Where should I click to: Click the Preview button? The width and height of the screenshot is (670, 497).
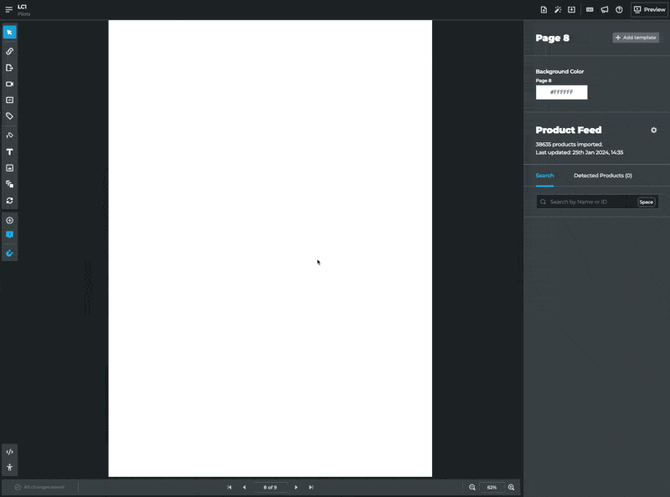pyautogui.click(x=649, y=10)
